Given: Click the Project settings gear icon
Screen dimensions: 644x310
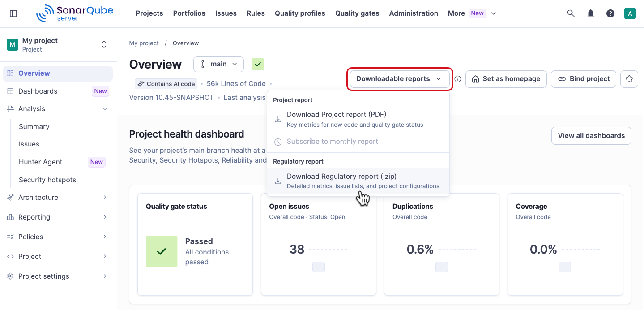Looking at the screenshot, I should (x=11, y=276).
